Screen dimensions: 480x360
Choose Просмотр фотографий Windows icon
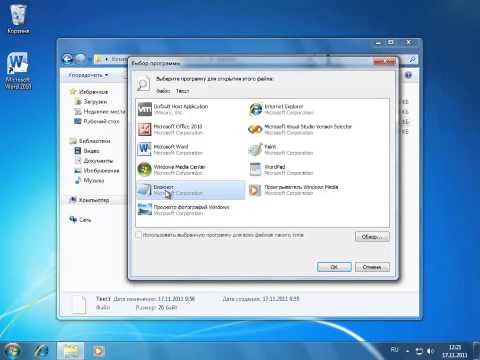click(145, 210)
